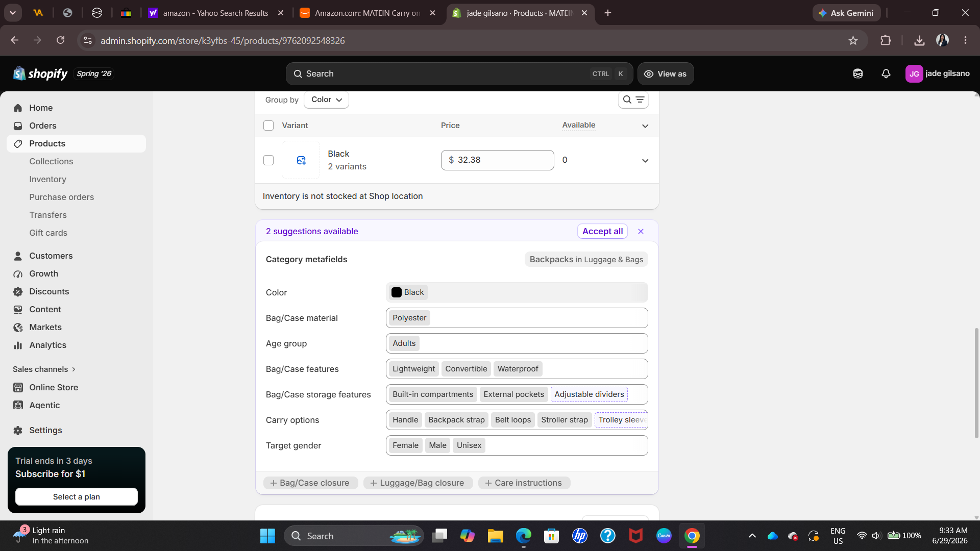
Task: Open Chrome extensions puzzle icon
Action: [886, 40]
